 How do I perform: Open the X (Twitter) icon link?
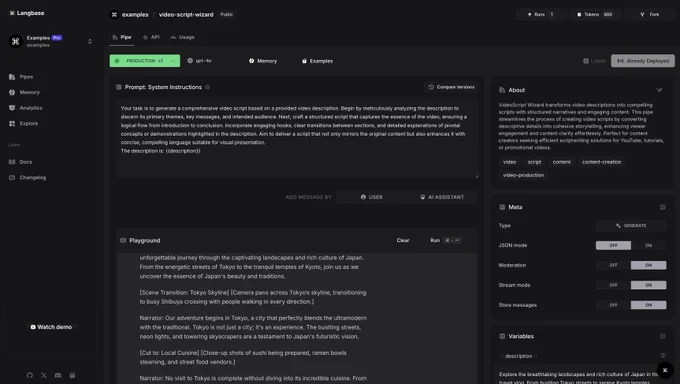tap(44, 375)
